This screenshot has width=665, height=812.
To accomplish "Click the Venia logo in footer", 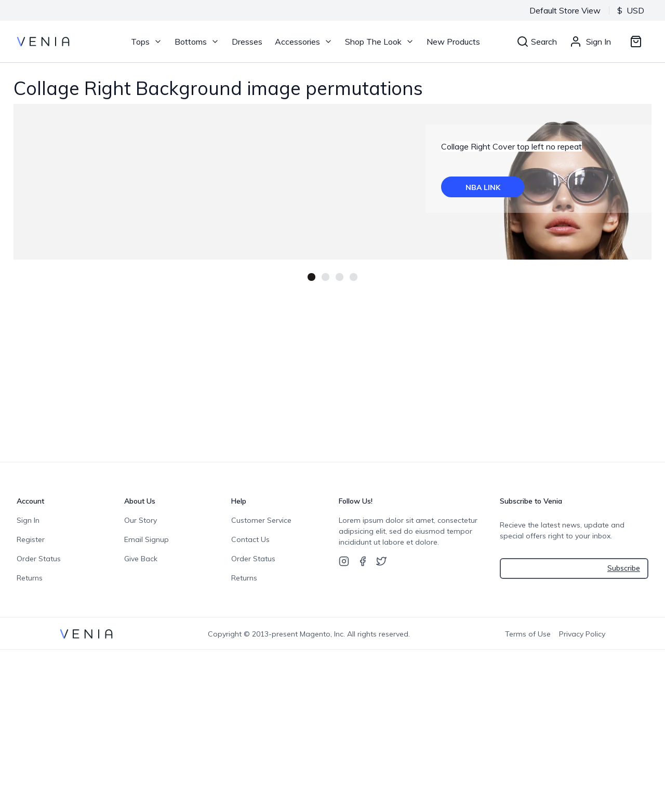I will (86, 634).
